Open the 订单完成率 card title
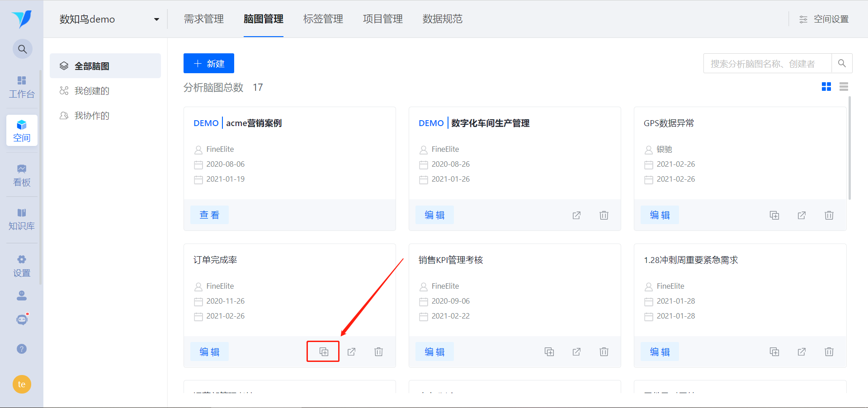 coord(215,260)
